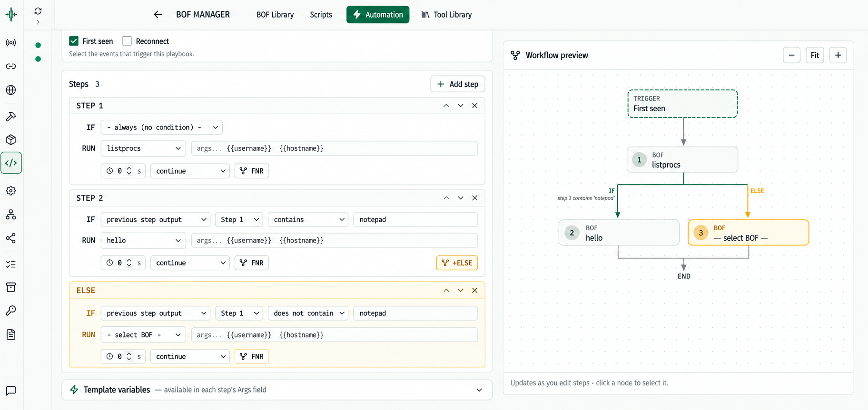Viewport: 868px width, 410px height.
Task: Enable the Reconnect trigger checkbox
Action: [x=127, y=41]
